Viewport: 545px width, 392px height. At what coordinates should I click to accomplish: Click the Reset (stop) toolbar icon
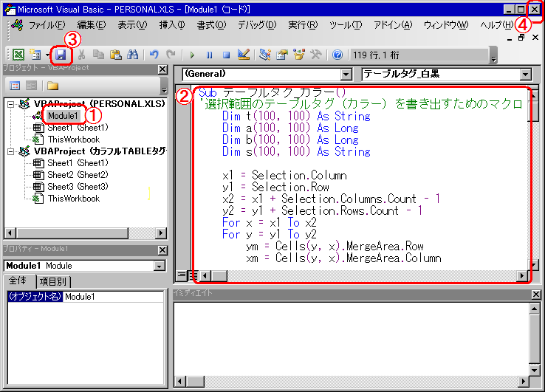tap(226, 55)
